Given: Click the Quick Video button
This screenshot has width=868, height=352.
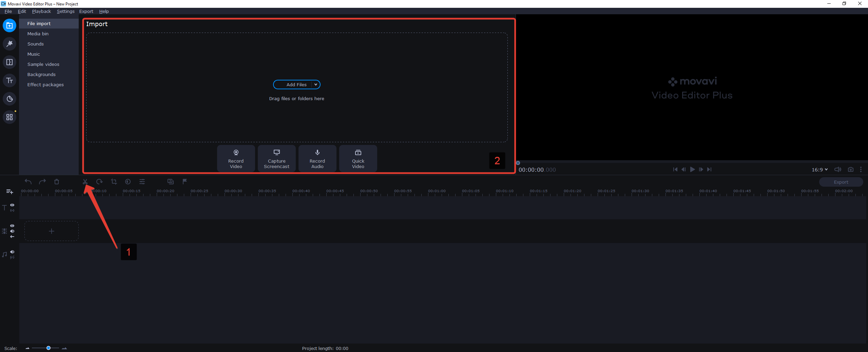Looking at the screenshot, I should 358,158.
